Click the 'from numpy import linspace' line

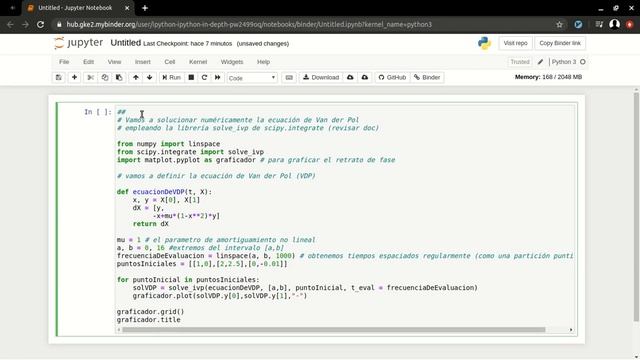(168, 144)
